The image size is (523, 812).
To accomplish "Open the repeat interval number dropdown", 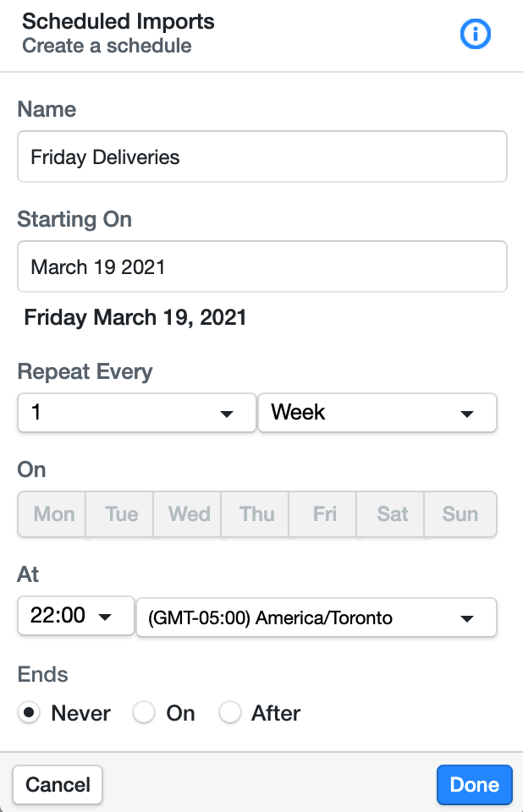I will point(136,413).
